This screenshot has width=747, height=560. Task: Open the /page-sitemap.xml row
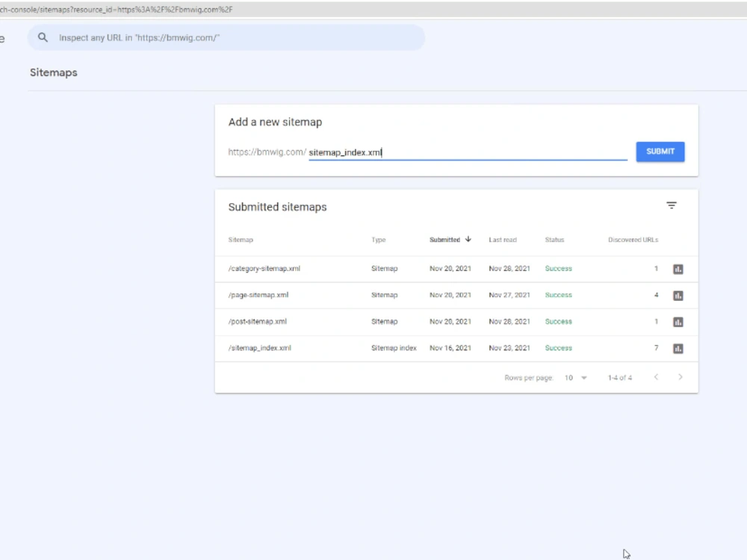coord(456,296)
